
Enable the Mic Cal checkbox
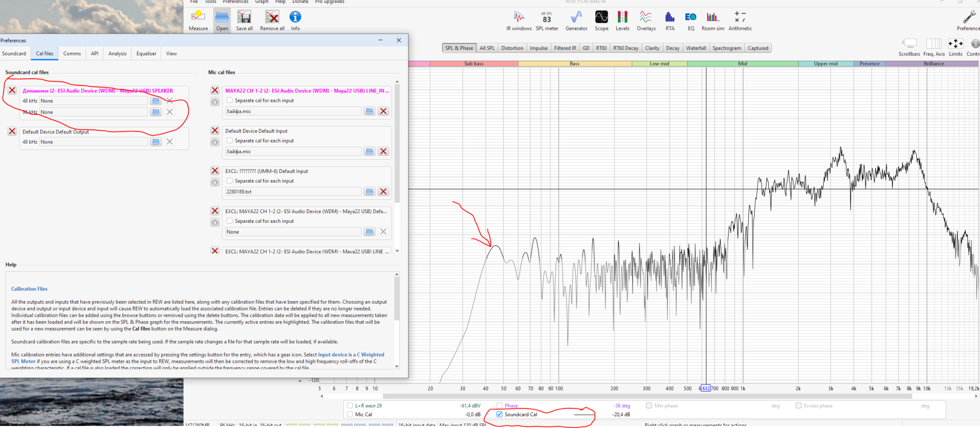point(350,414)
